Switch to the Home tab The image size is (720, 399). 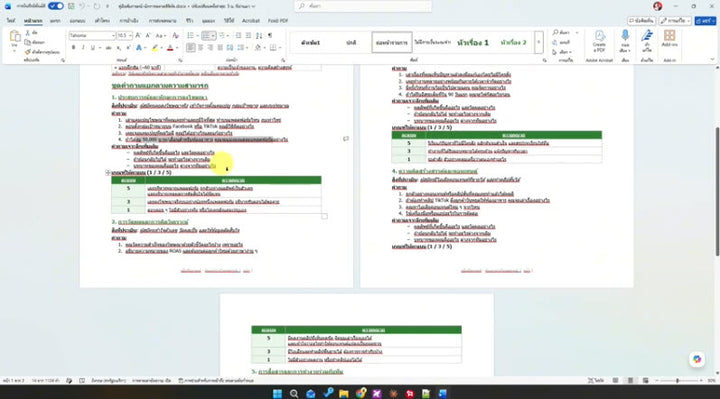33,21
